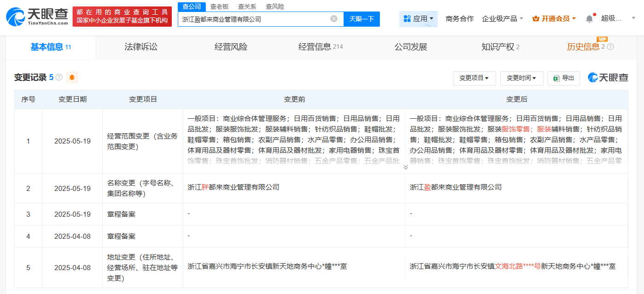Click the help icon beside 历史信息 tab

coord(610,47)
